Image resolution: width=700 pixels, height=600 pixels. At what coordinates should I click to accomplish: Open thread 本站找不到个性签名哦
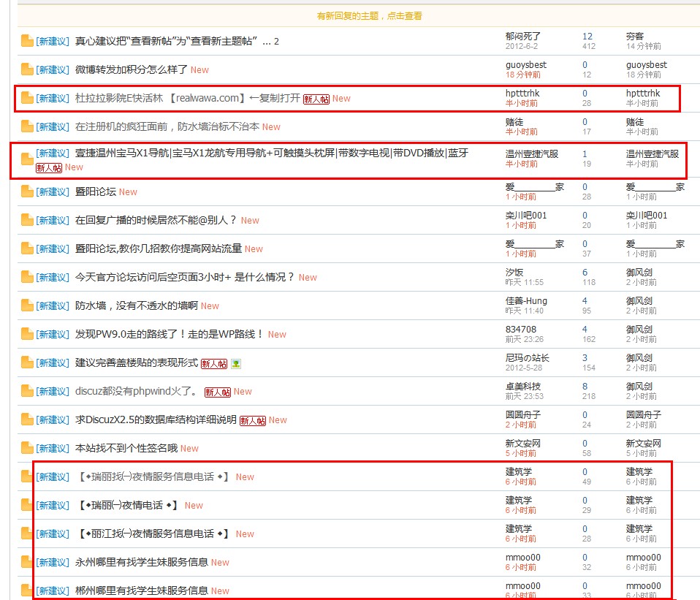coord(126,448)
